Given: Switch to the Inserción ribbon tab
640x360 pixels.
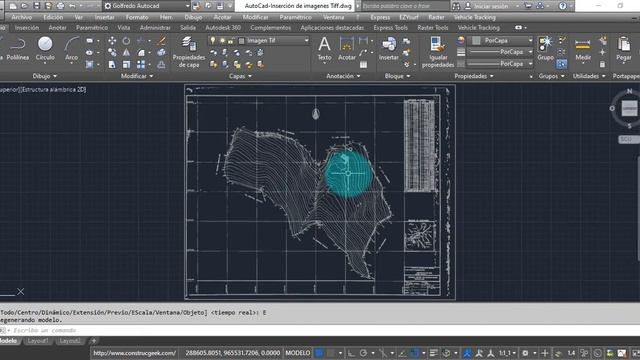Looking at the screenshot, I should tap(27, 28).
